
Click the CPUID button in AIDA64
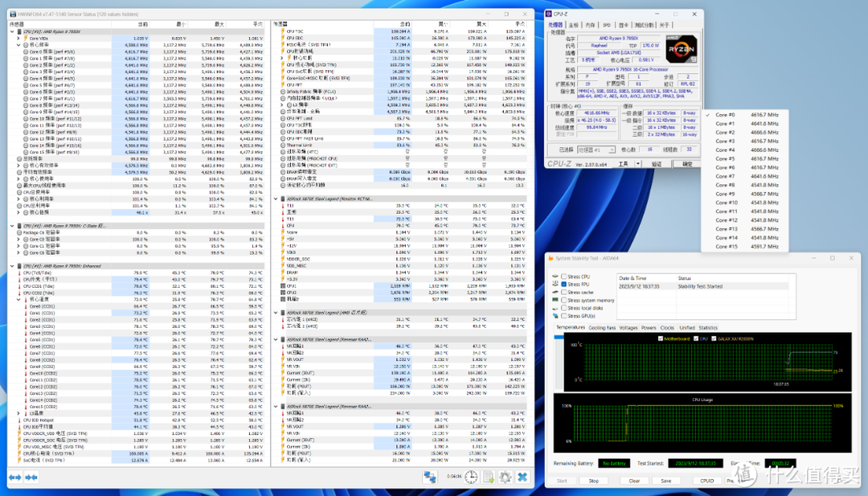[706, 481]
